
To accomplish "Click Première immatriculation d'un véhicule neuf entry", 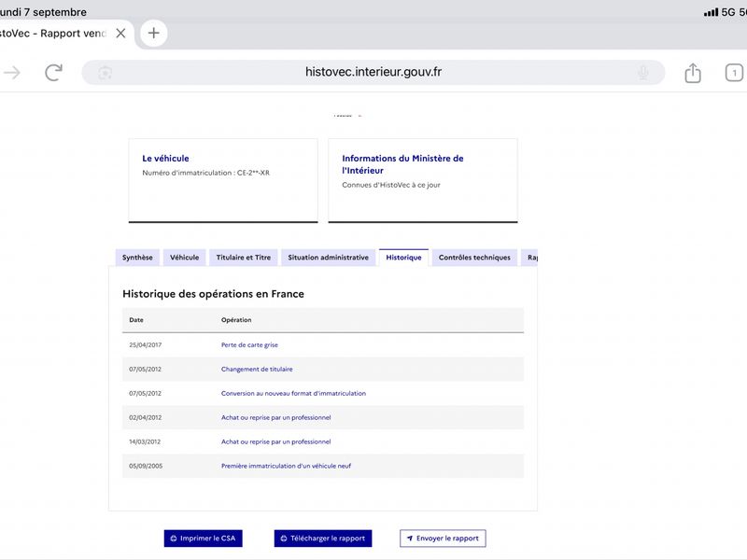I will 286,466.
